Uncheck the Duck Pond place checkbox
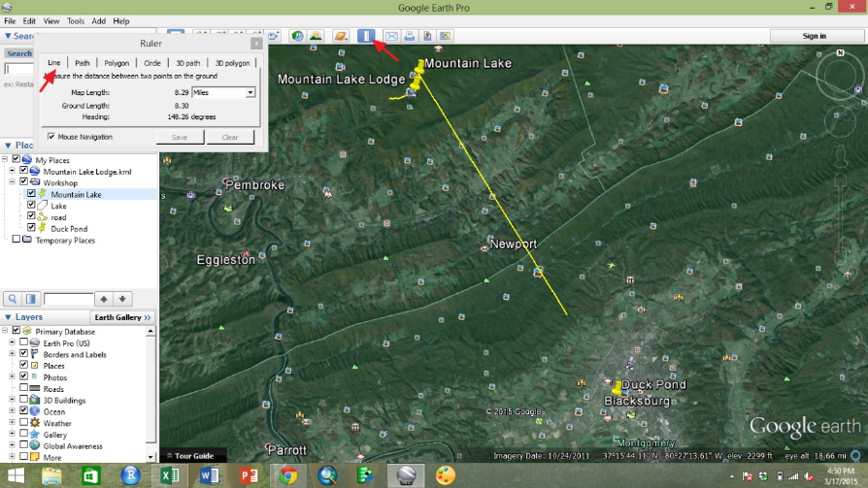 point(31,227)
